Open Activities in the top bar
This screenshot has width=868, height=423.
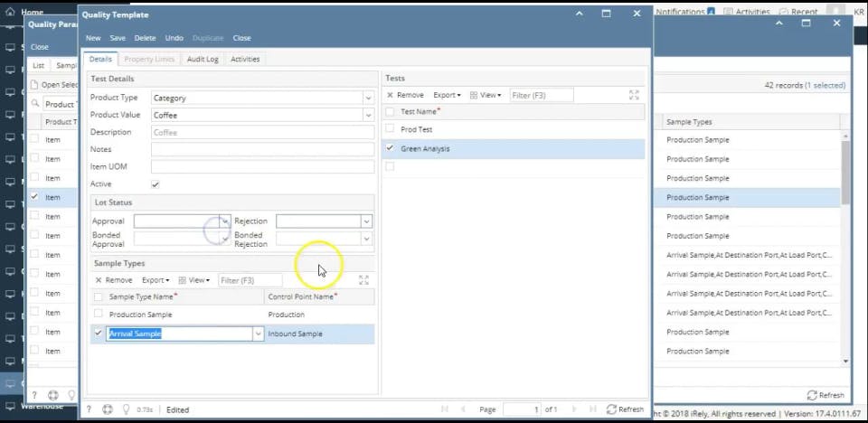[747, 11]
